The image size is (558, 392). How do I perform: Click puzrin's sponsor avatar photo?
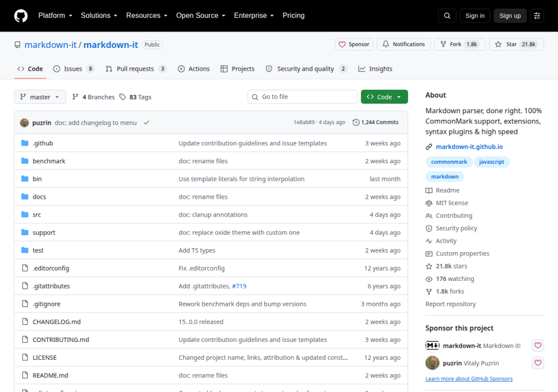coord(432,363)
